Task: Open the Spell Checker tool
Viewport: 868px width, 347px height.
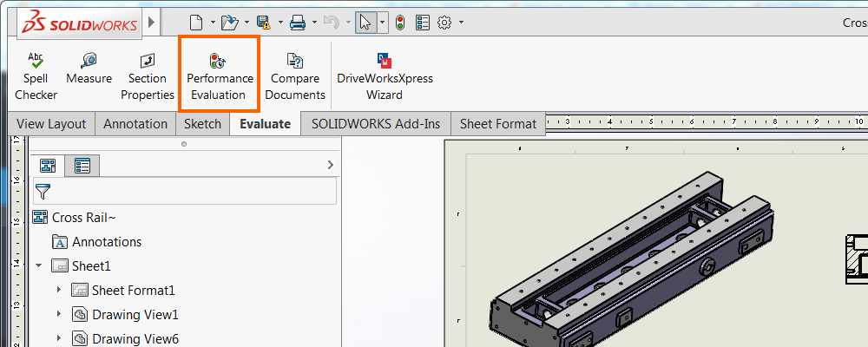Action: [x=36, y=76]
